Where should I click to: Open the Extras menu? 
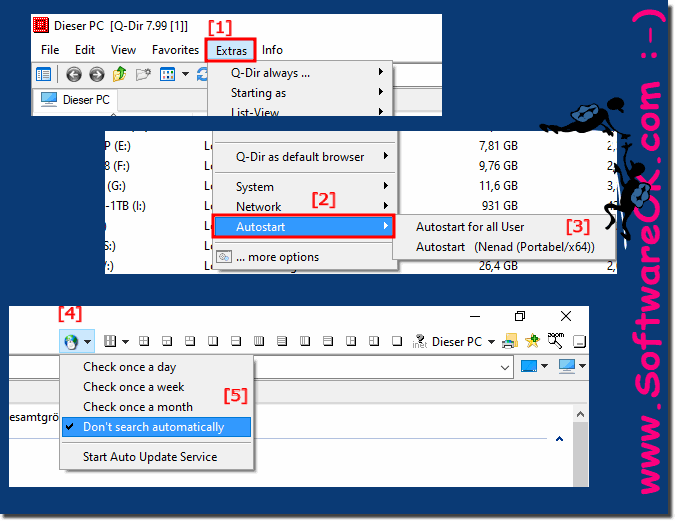[231, 50]
